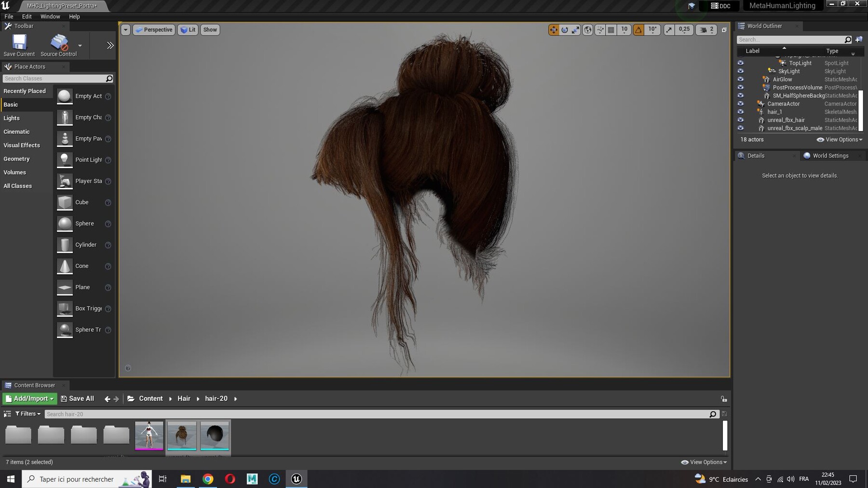This screenshot has width=868, height=488.
Task: Hide PostProcessVolume with eye icon
Action: point(741,88)
